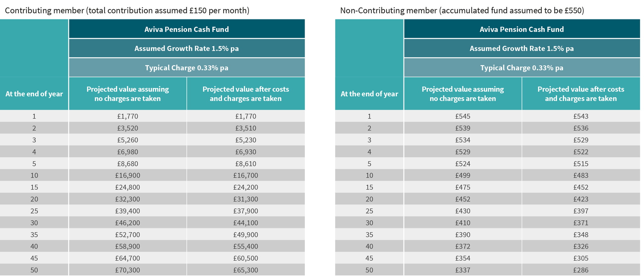Select the £65,300 cell

pos(246,270)
